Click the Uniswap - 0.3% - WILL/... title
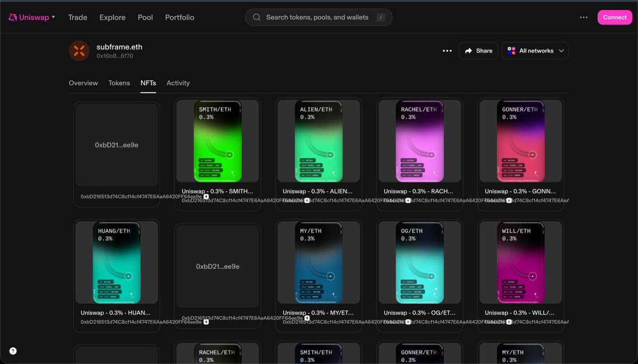This screenshot has height=364, width=638. click(519, 313)
